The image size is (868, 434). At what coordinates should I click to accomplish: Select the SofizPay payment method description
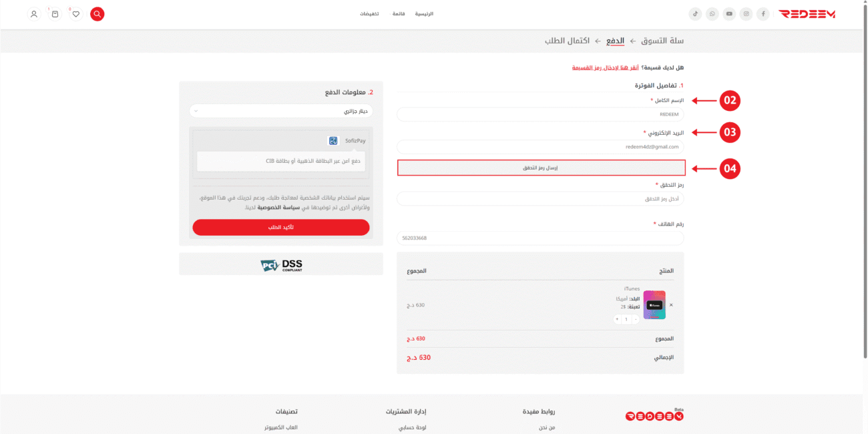pos(281,161)
